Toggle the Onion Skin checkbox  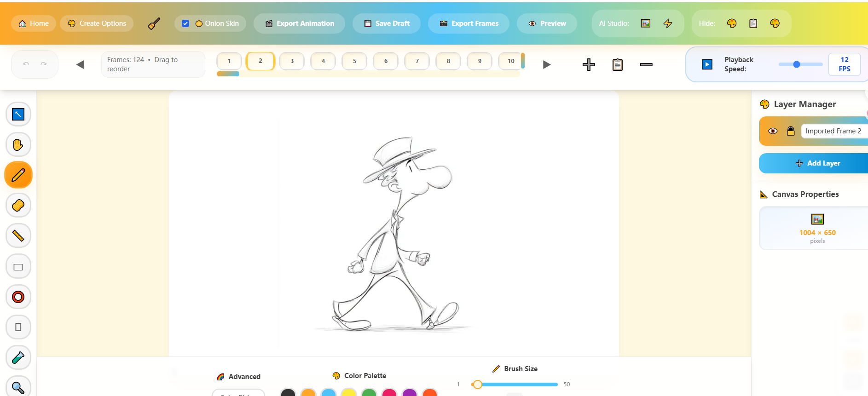click(185, 23)
